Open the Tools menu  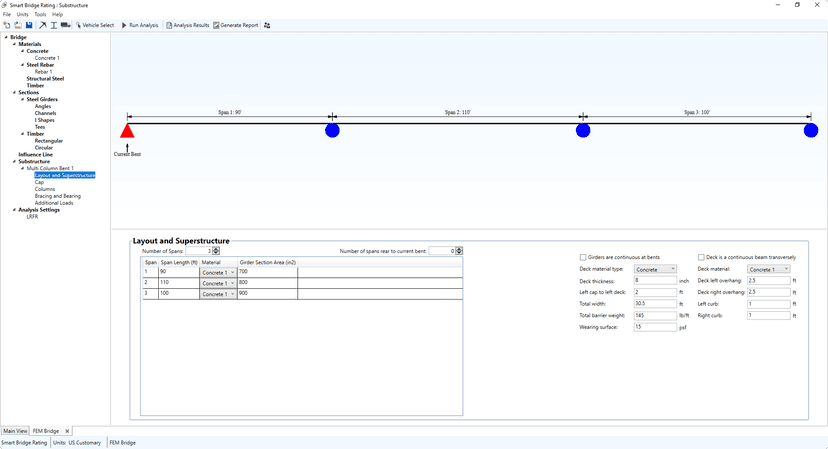(40, 15)
